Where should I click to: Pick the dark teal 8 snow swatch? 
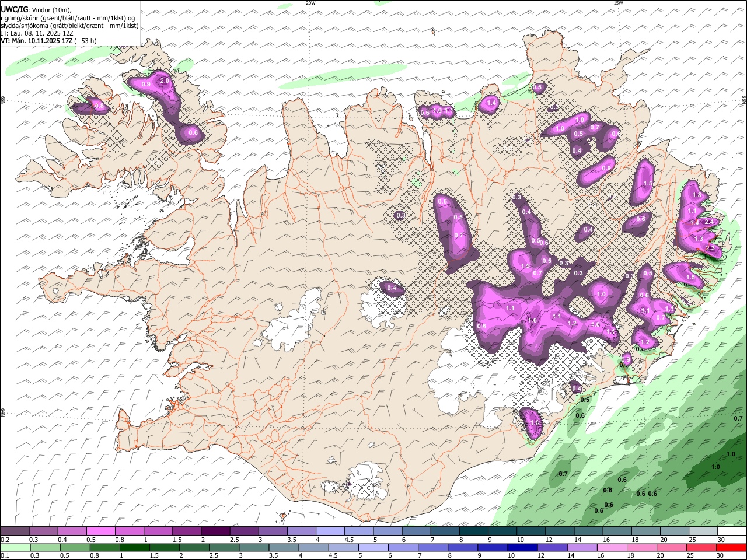[473, 531]
